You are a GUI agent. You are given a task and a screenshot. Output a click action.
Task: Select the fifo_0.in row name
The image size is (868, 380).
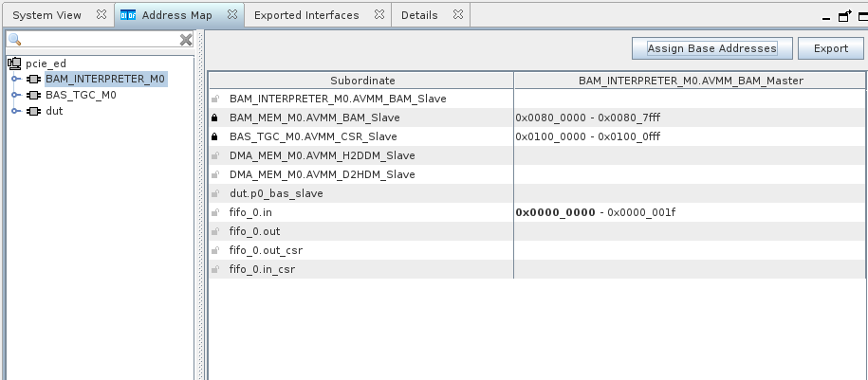(x=250, y=212)
